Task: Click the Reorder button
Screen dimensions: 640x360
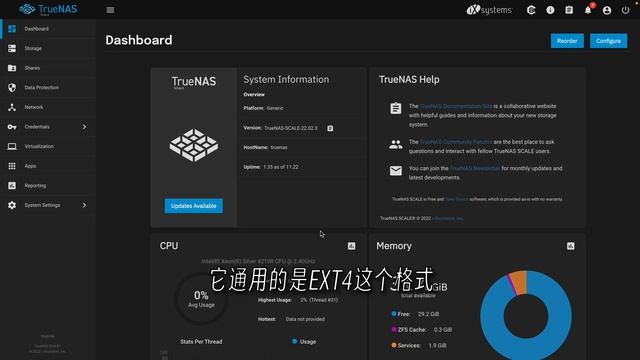Action: [x=567, y=41]
